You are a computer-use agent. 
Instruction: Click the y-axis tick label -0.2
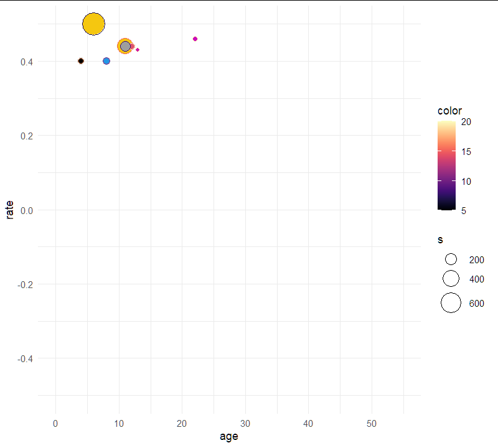point(25,285)
